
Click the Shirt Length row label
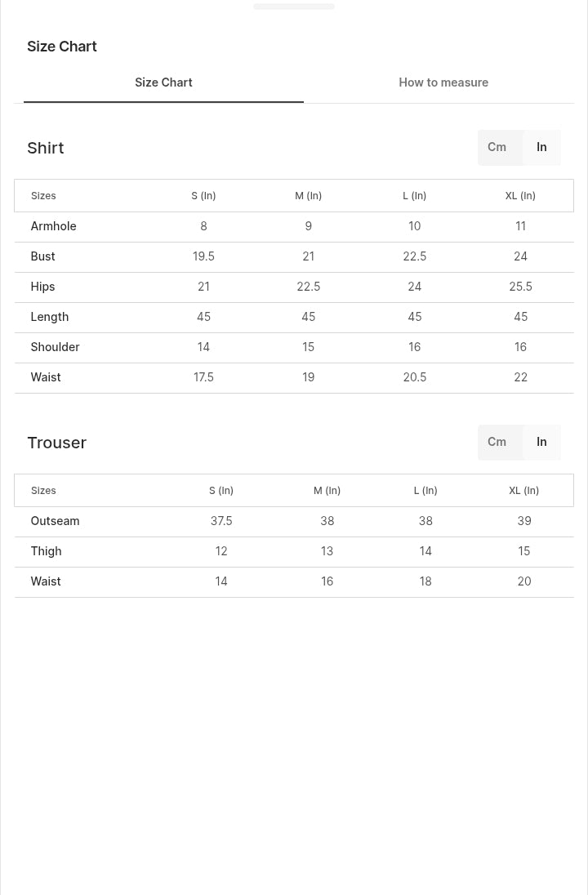[49, 317]
